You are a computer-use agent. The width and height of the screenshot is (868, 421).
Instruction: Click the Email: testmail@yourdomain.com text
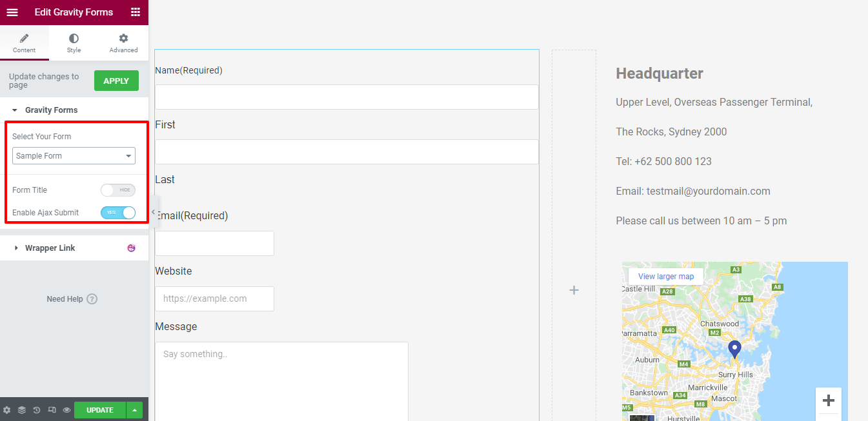(x=693, y=191)
